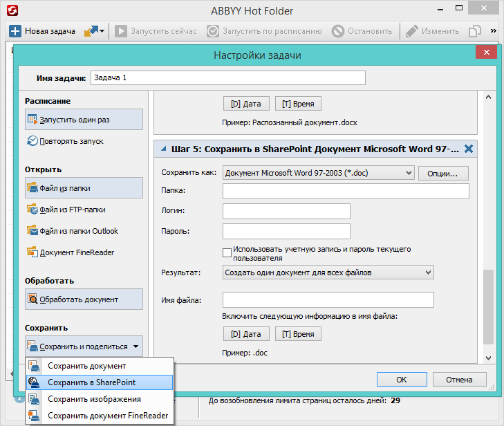504x426 pixels.
Task: Close the Настройки задачи dialog
Action: 486,52
